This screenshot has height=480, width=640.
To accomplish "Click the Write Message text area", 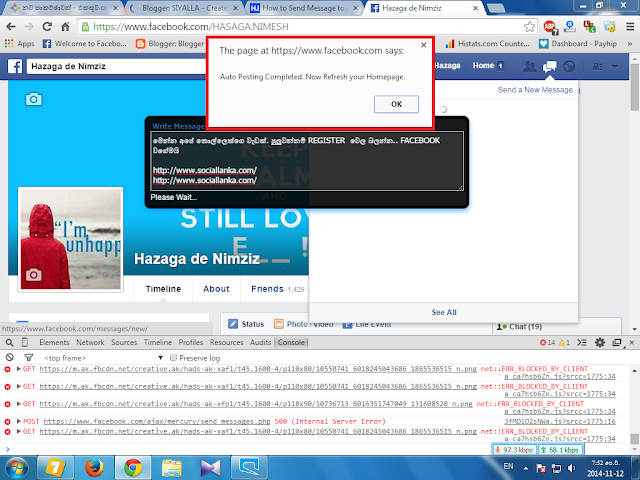I will point(307,161).
